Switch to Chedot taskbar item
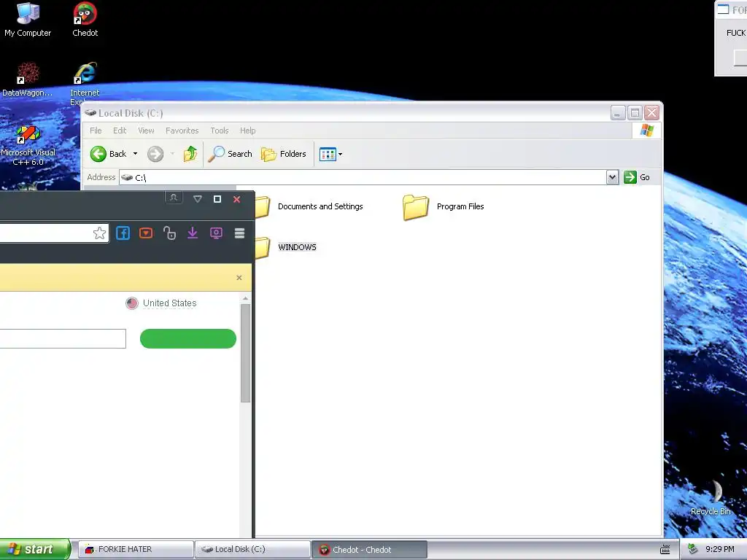Screen dimensions: 747x560 point(369,549)
